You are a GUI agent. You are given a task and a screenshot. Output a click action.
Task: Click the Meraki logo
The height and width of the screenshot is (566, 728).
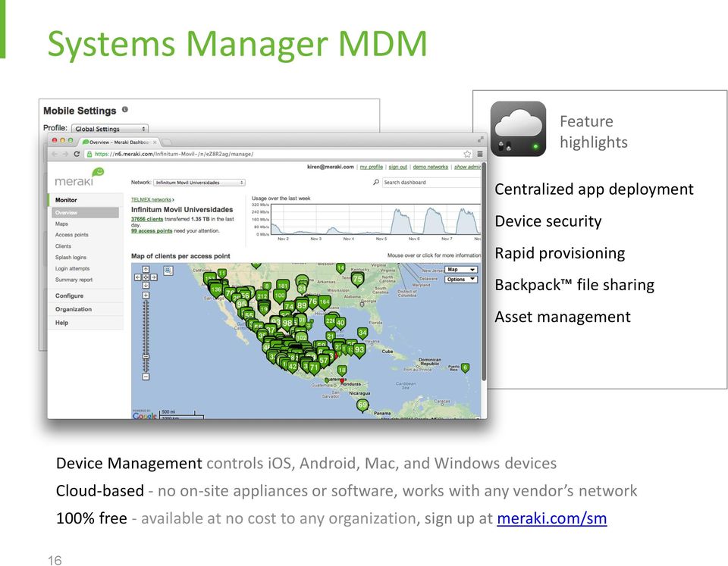(80, 178)
